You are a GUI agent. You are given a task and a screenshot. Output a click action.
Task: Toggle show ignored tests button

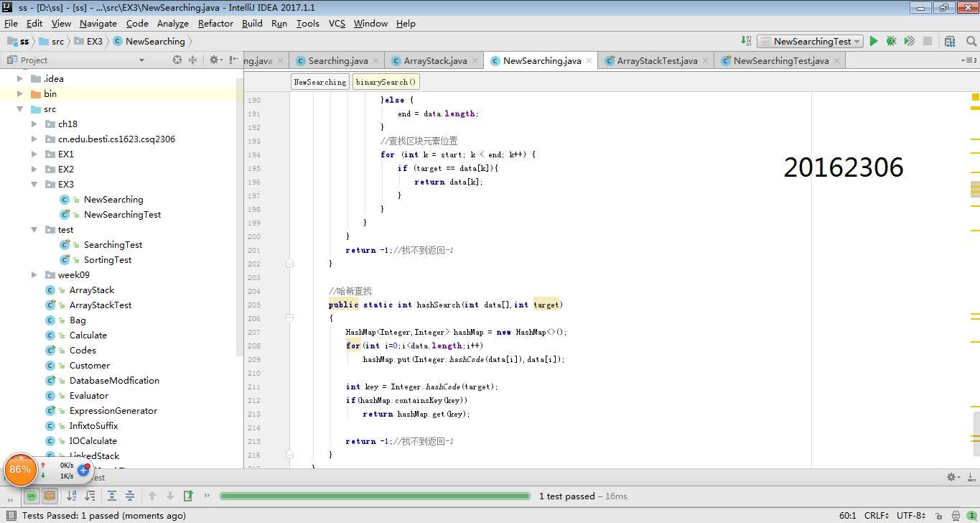[50, 496]
